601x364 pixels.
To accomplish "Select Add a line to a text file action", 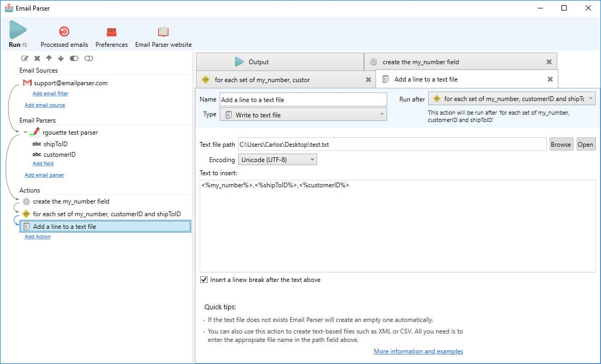I will (105, 227).
